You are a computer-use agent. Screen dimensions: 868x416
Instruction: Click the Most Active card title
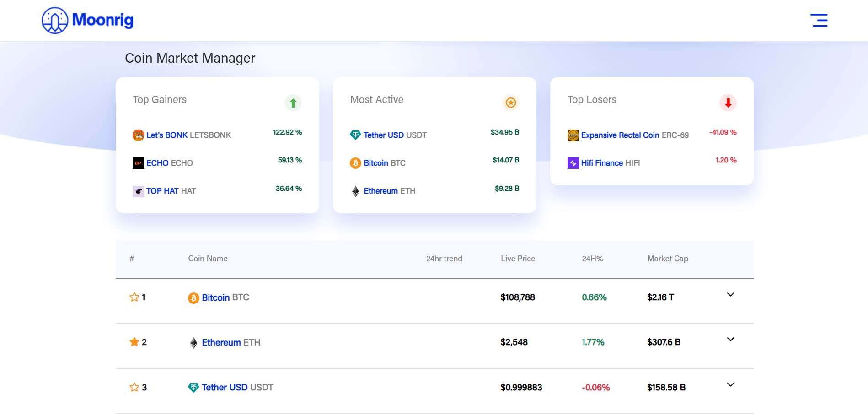click(377, 100)
